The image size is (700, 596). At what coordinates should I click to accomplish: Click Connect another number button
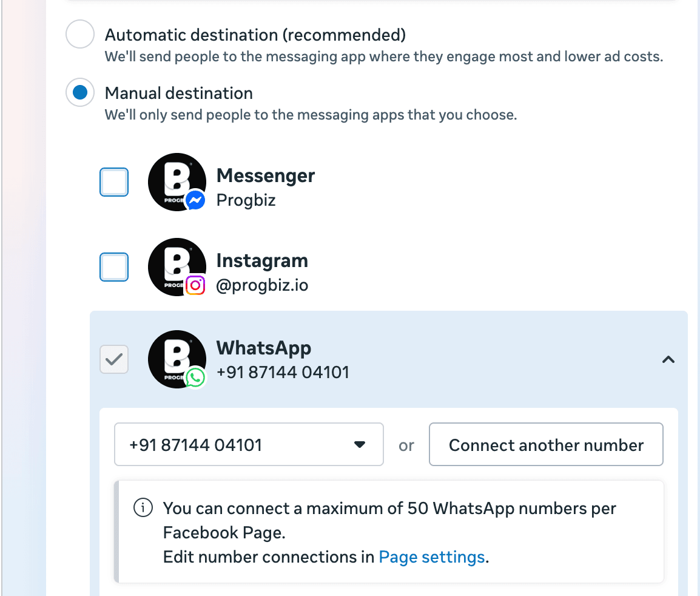click(546, 445)
